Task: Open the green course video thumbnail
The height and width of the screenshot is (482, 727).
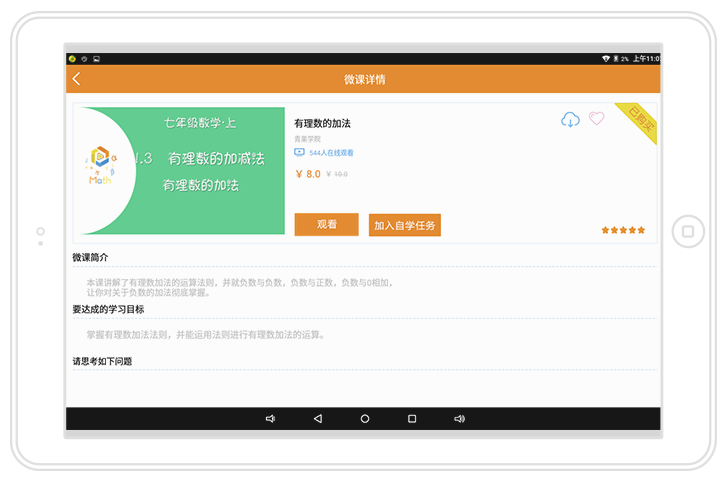Action: [180, 171]
